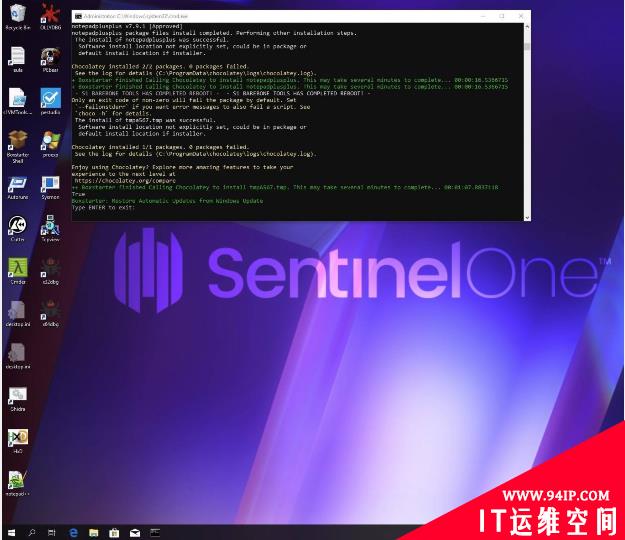Open the Cmder lambda shortcut

tap(18, 271)
